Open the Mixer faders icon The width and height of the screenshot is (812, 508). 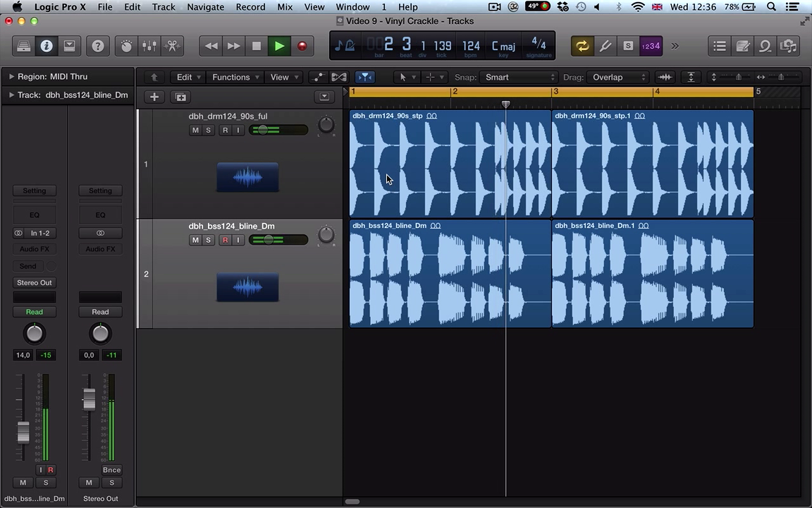click(x=149, y=46)
